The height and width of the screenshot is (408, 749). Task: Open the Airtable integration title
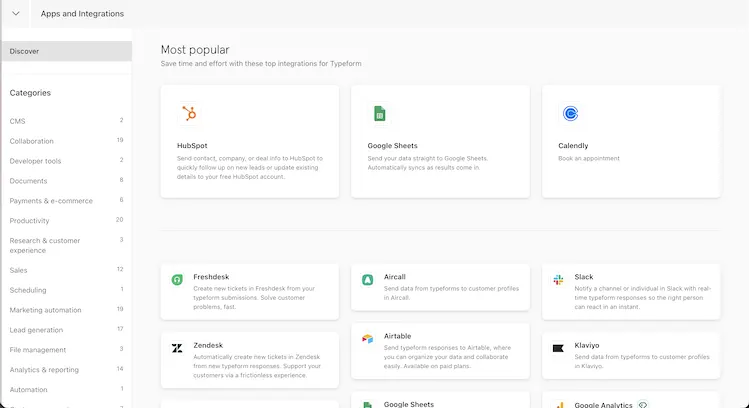tap(397, 336)
